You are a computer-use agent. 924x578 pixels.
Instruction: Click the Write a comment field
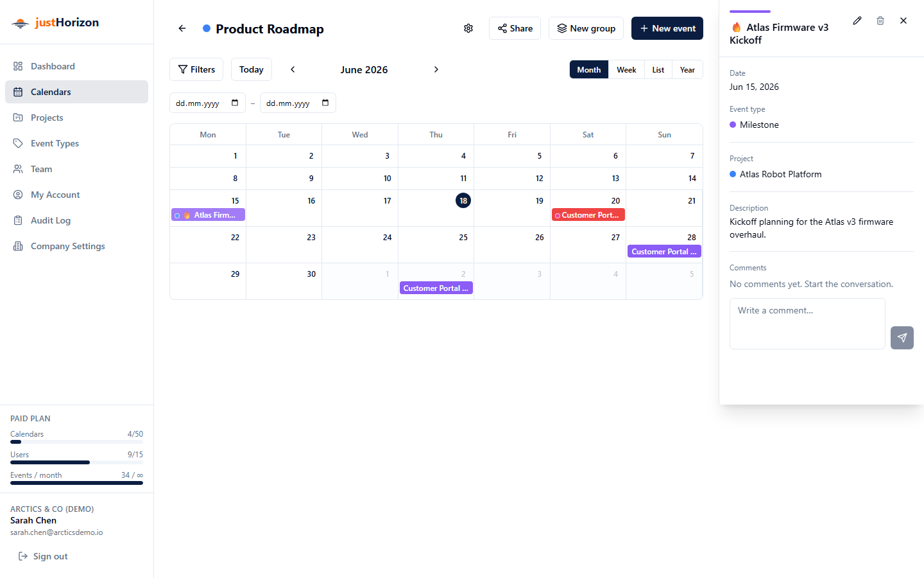[x=807, y=324]
